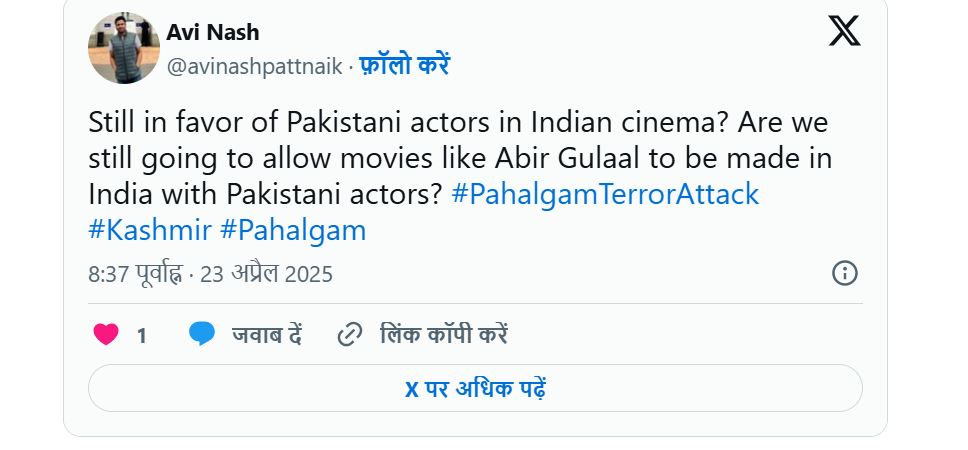Click the tweet timestamp 8:37 पूर्वाह्न
This screenshot has width=968, height=450.
[x=135, y=274]
